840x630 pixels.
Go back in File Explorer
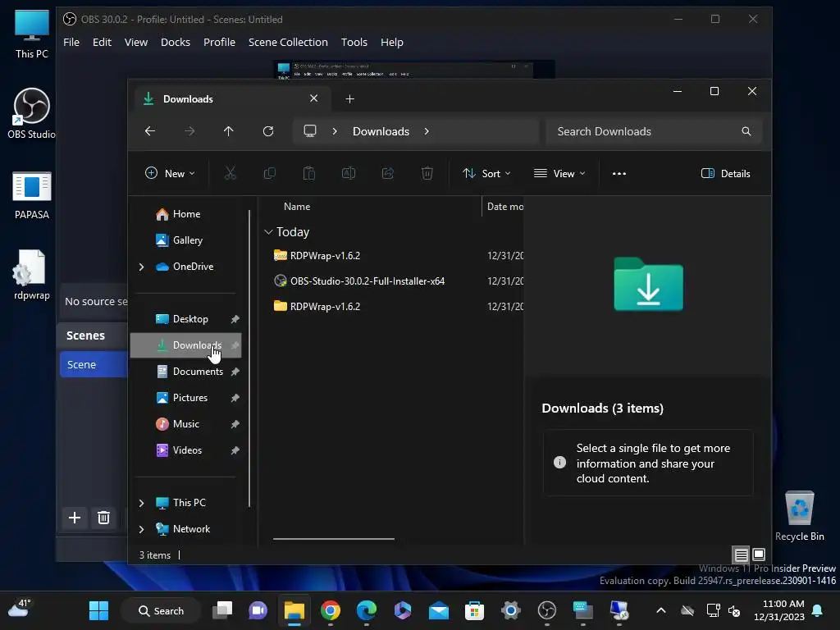coord(150,131)
